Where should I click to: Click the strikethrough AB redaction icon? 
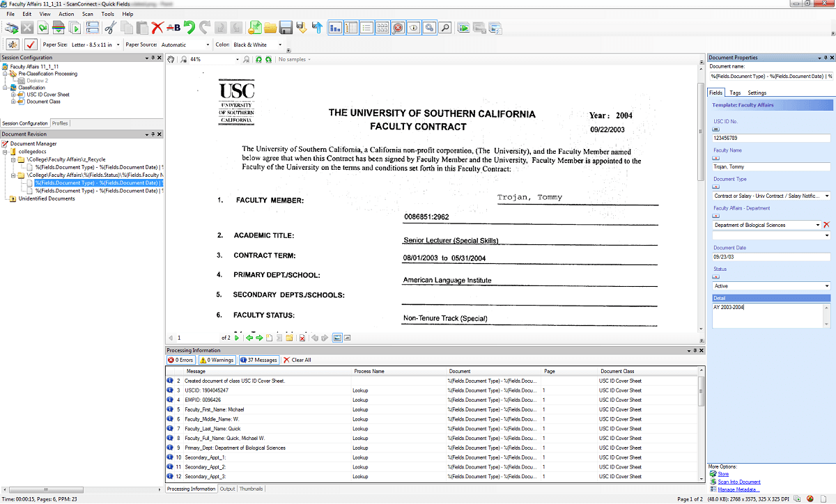click(x=173, y=28)
